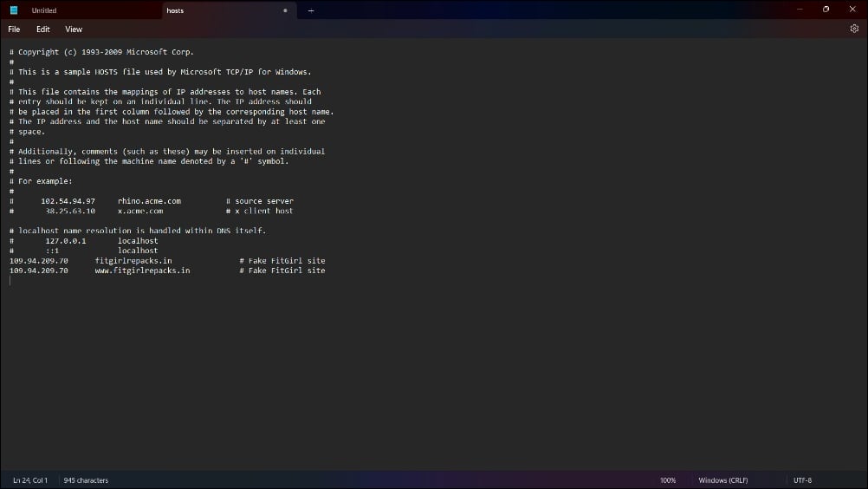Click localhost on the ::1 line
The width and height of the screenshot is (868, 489).
click(x=138, y=251)
